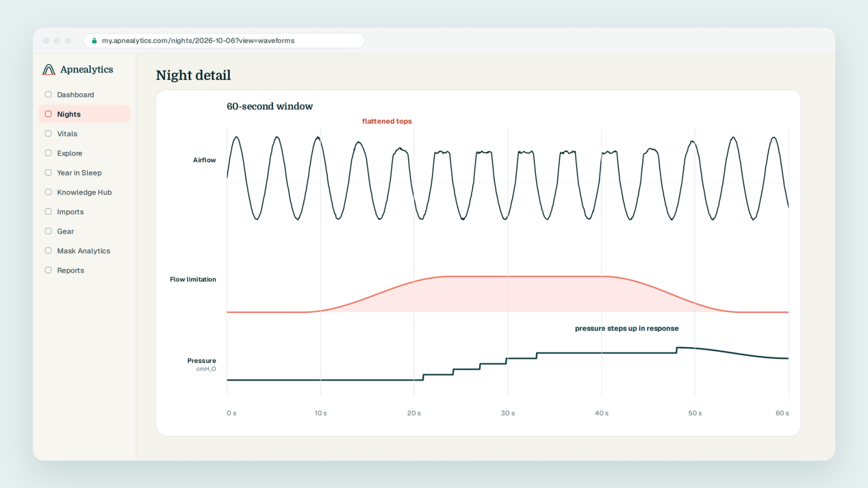Click the browser URL address field
The height and width of the screenshot is (488, 868).
pos(224,41)
